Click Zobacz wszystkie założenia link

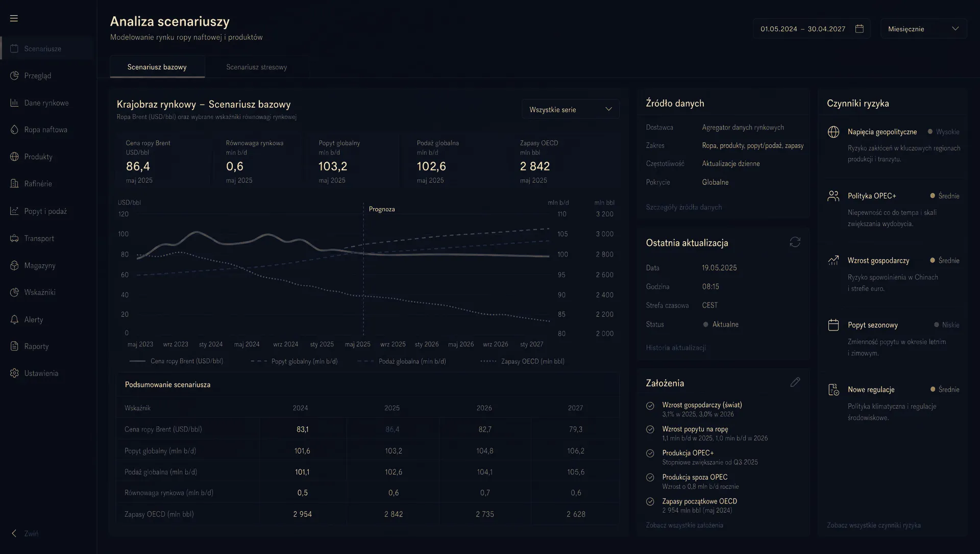point(684,525)
